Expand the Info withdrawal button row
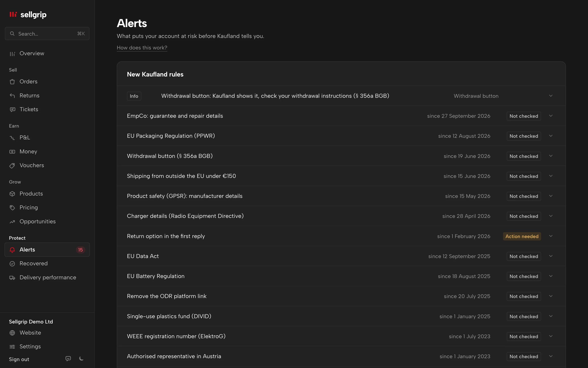588x368 pixels. [x=341, y=96]
